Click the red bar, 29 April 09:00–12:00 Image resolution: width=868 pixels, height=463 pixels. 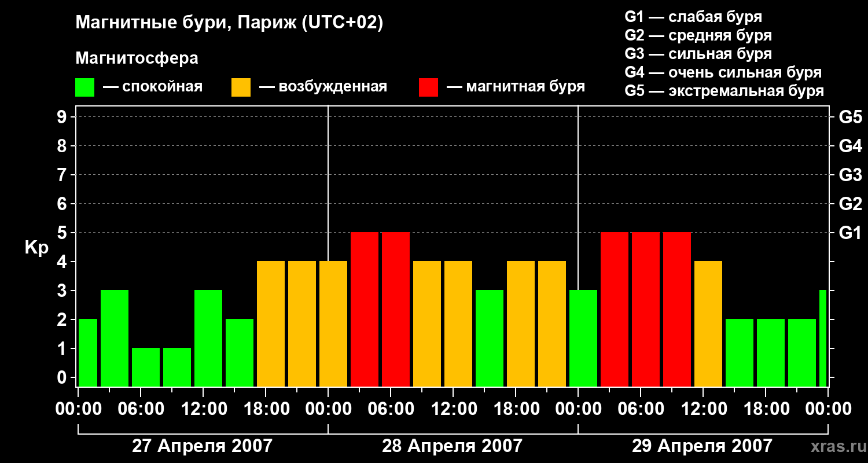pos(677,310)
